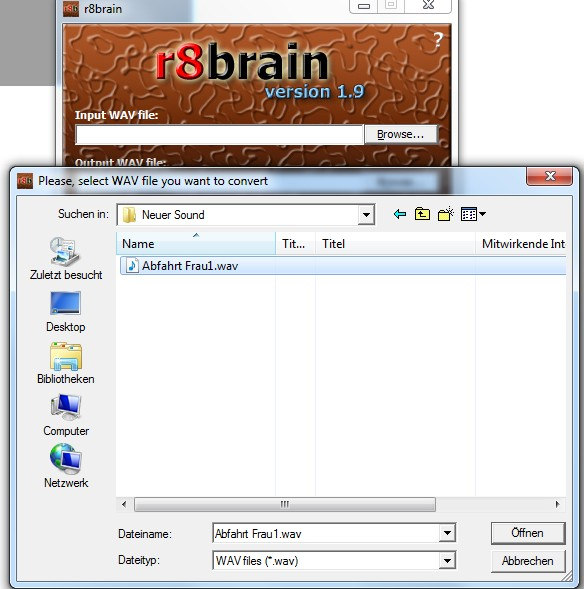Screen dimensions: 584x589
Task: Expand the Dateityp WAV files dropdown
Action: point(447,560)
